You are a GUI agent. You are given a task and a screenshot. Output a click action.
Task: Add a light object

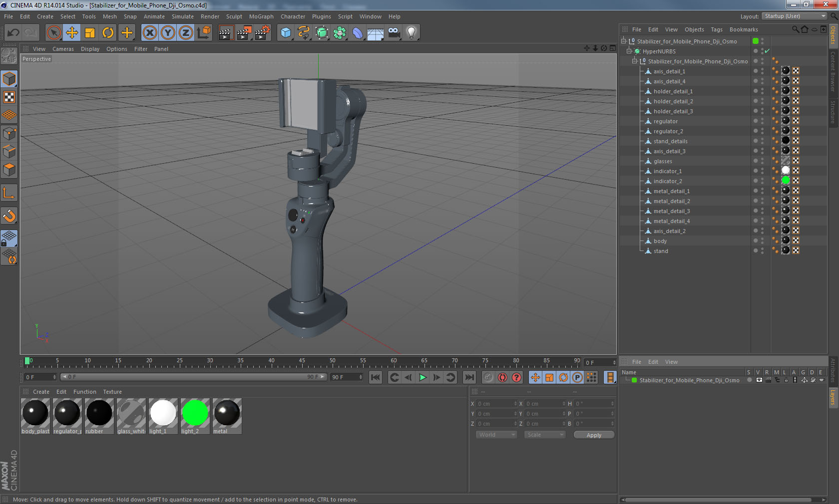[x=412, y=33]
